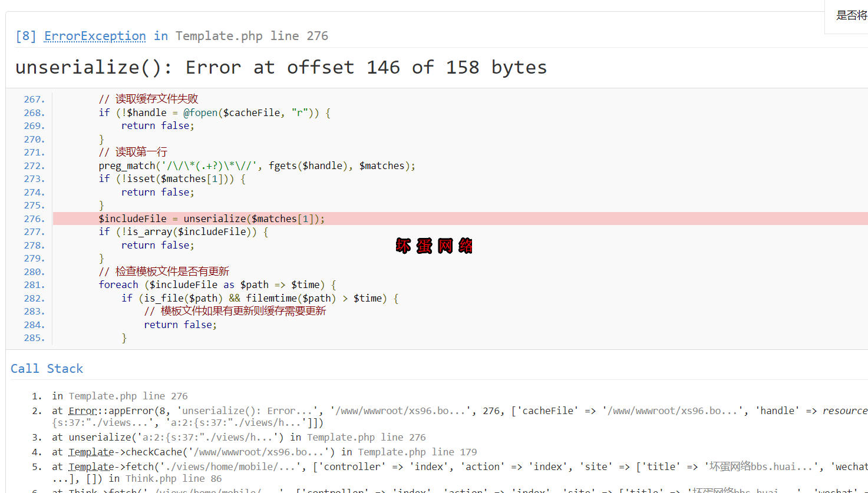The image size is (868, 493).
Task: Click the comment '// 读取第一行'
Action: [133, 152]
